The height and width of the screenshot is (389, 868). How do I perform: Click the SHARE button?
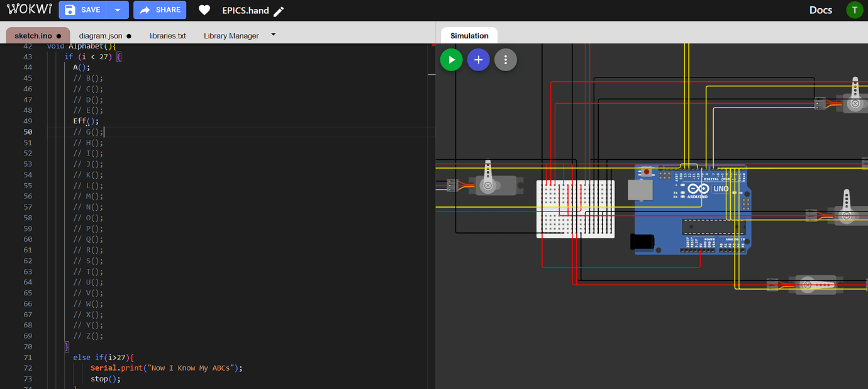click(159, 10)
